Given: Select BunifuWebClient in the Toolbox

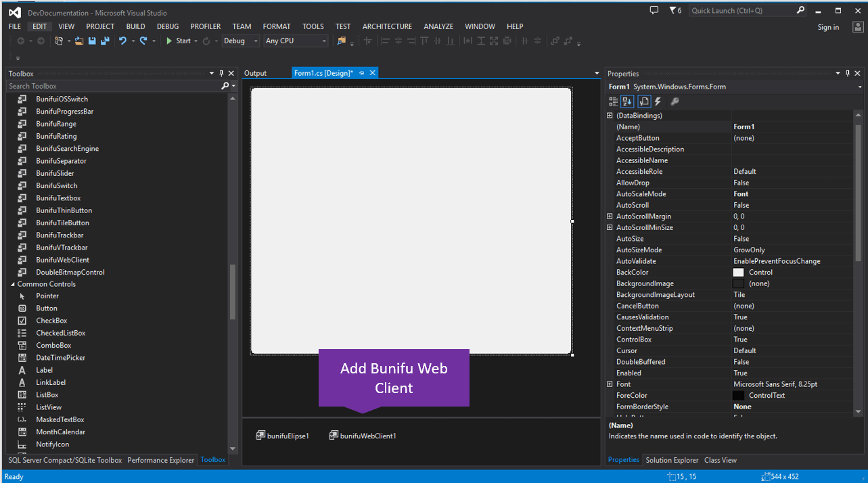Looking at the screenshot, I should click(x=62, y=260).
